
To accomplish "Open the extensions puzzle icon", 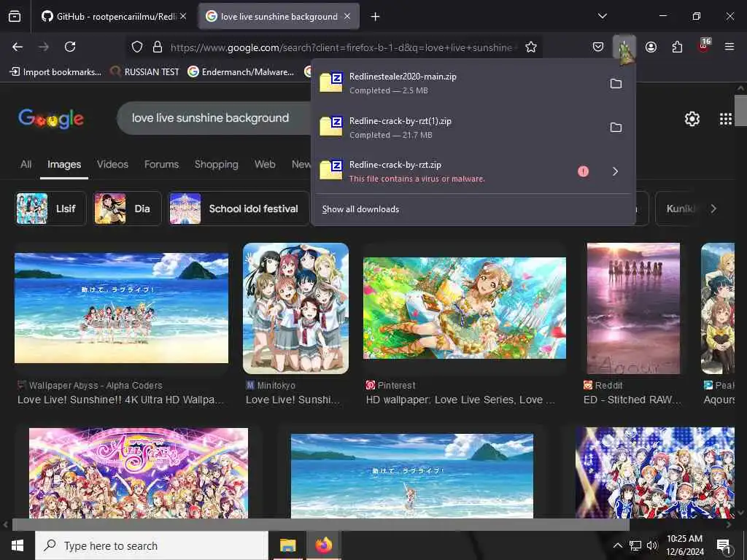I will point(677,47).
